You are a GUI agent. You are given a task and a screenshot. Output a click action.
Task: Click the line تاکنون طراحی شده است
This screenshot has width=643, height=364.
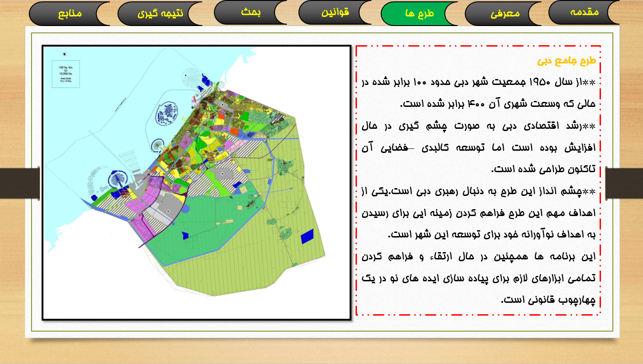click(x=543, y=169)
